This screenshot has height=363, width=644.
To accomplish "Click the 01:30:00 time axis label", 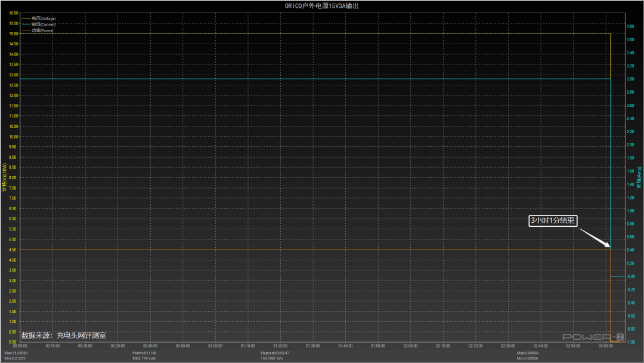I will tap(313, 346).
